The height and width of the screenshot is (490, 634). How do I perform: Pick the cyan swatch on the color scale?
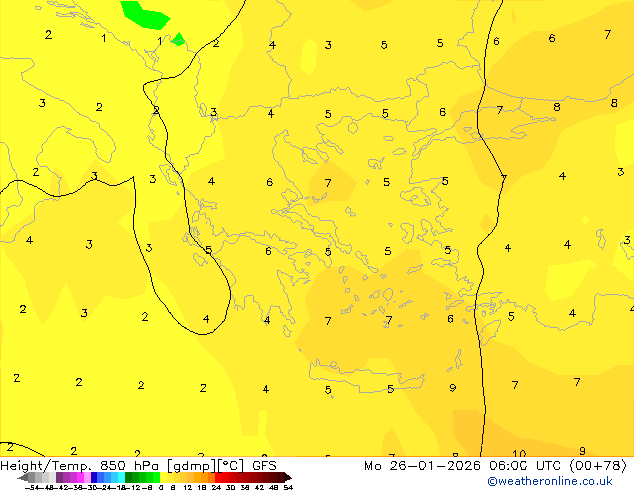[x=121, y=477]
